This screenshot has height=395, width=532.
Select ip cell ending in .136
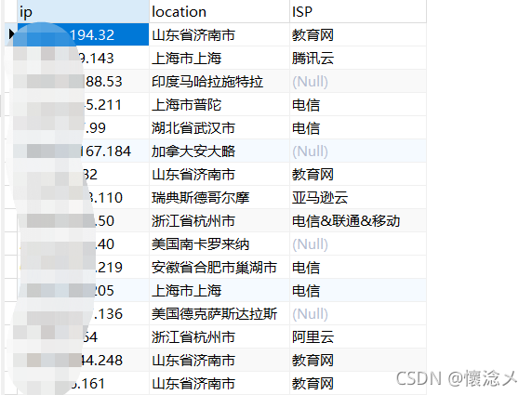click(x=83, y=313)
